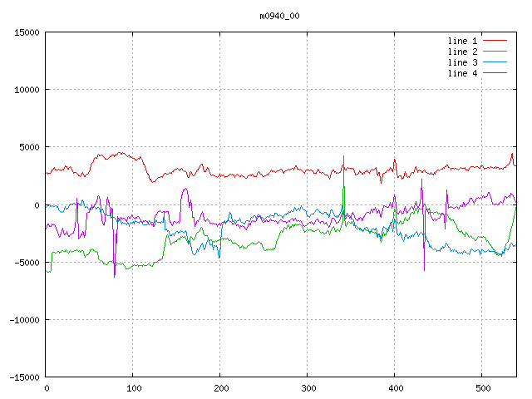Click the -10000 y-axis tick label
Image resolution: width=532 pixels, height=399 pixels.
(24, 320)
